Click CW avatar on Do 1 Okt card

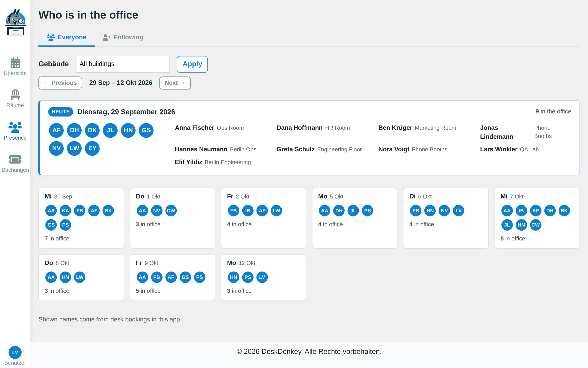(x=171, y=211)
